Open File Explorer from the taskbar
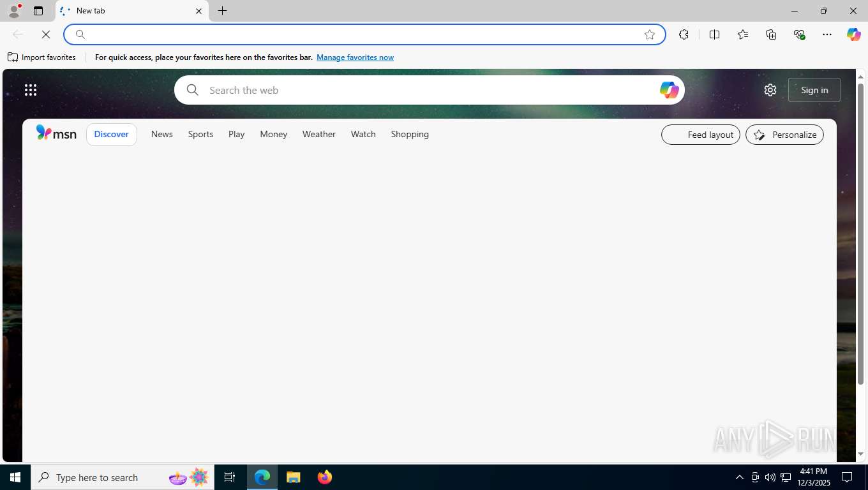 pos(293,477)
